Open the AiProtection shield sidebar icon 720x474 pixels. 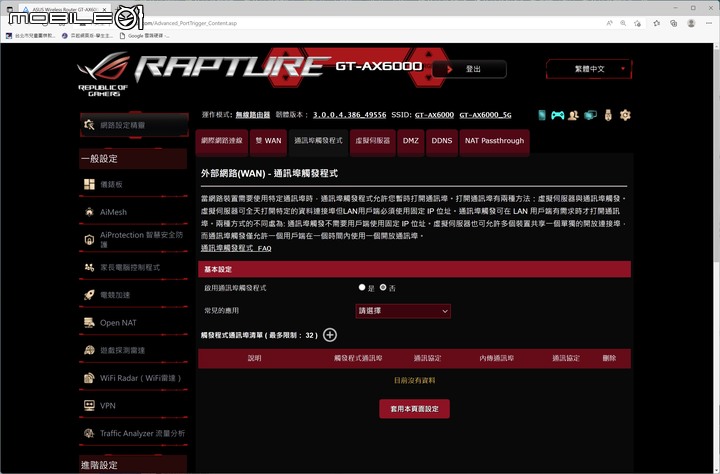tap(89, 240)
